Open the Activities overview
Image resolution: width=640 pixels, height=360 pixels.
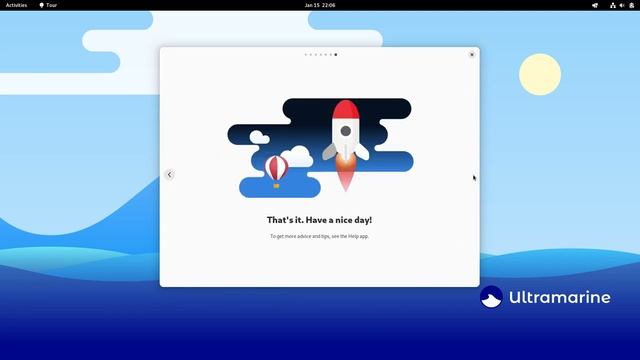[16, 5]
